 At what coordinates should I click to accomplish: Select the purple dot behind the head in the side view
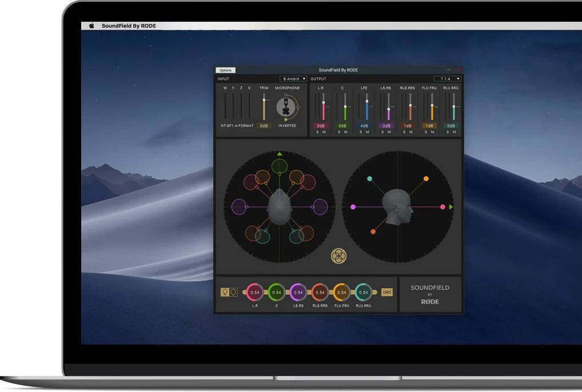point(353,207)
